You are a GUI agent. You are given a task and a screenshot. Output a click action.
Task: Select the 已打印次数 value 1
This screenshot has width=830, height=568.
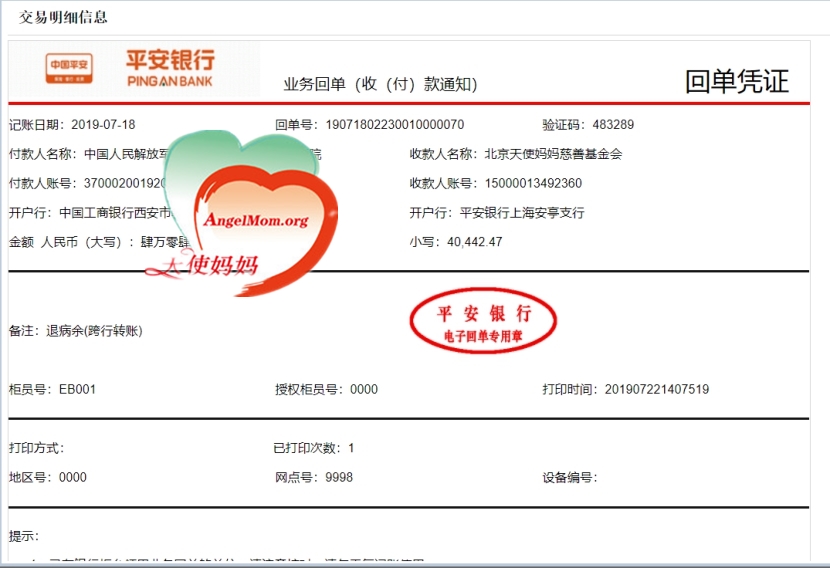click(x=351, y=448)
